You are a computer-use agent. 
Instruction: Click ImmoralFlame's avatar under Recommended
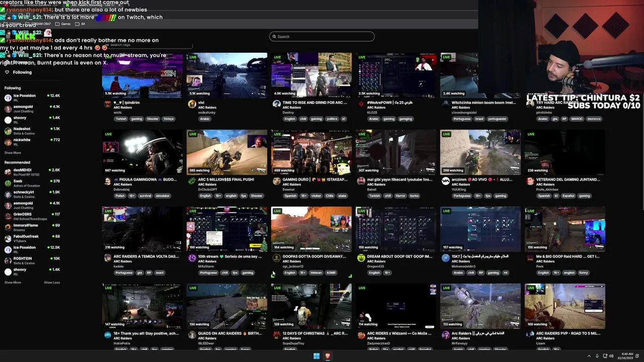coord(8,228)
